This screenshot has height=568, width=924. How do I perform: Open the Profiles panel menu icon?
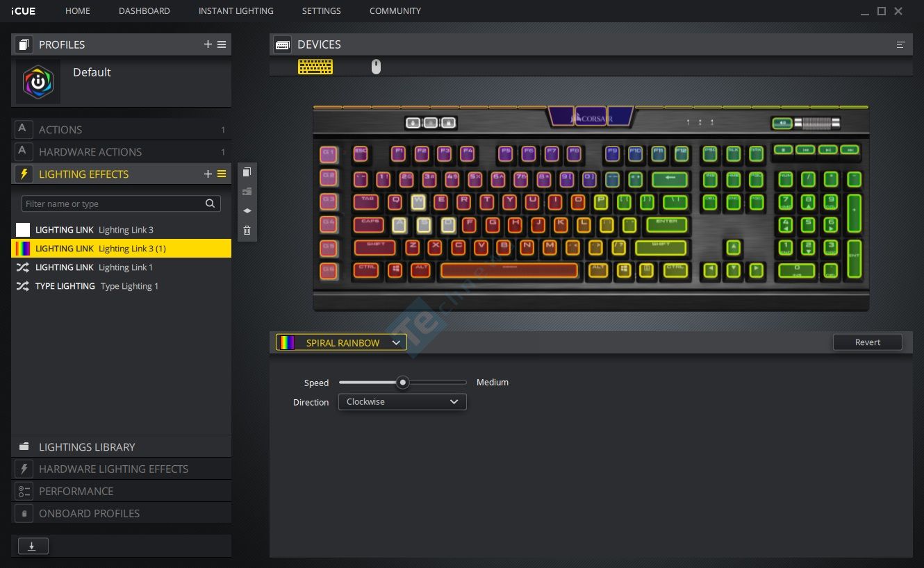coord(222,44)
